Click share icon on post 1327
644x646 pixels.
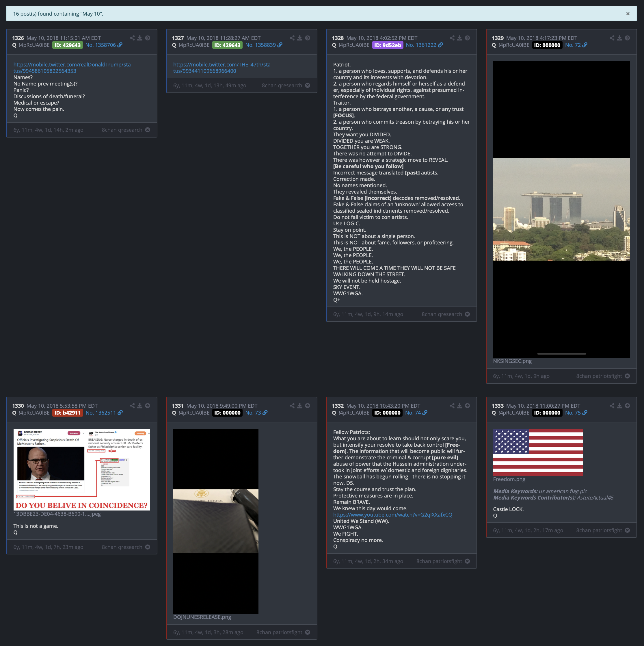tap(292, 38)
